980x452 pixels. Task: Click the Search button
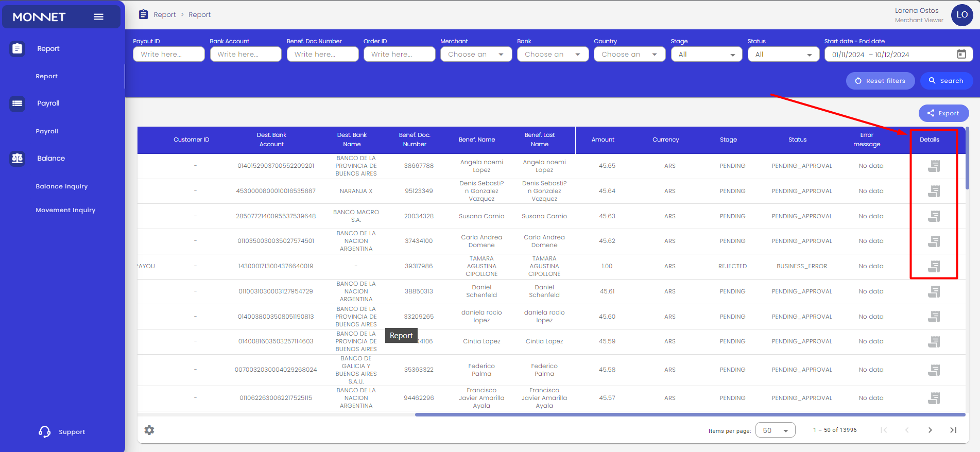click(x=946, y=81)
